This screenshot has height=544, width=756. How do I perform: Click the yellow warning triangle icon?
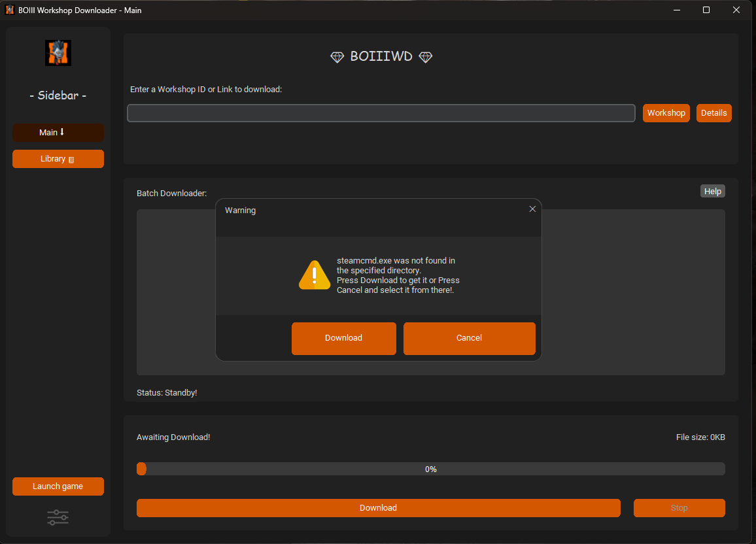point(315,275)
